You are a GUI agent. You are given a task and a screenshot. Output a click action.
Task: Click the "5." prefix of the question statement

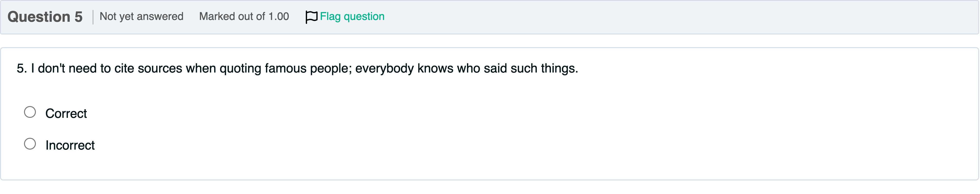pyautogui.click(x=22, y=68)
